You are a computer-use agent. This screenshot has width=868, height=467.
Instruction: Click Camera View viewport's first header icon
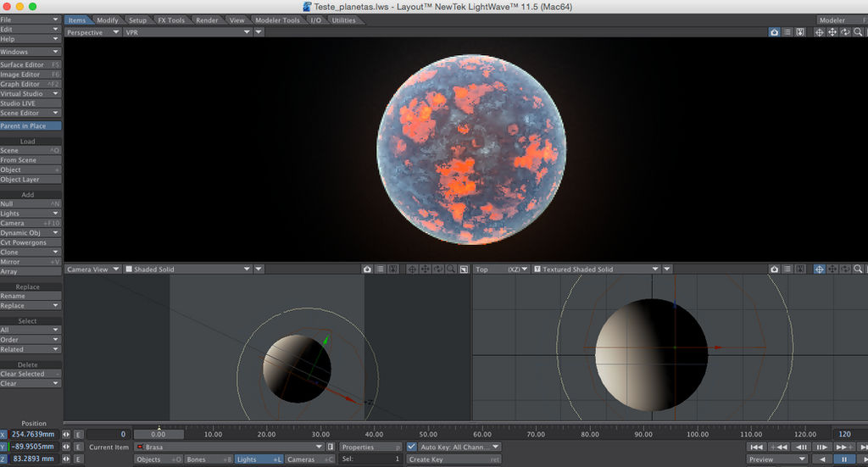[x=367, y=269]
